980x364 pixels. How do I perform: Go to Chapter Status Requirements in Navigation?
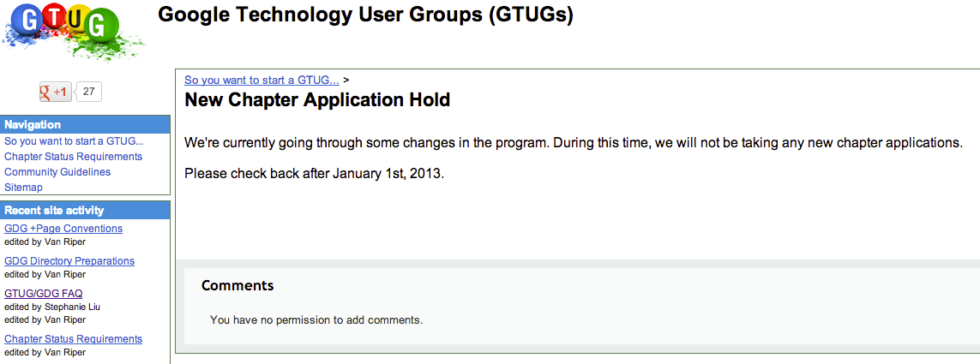pos(73,156)
